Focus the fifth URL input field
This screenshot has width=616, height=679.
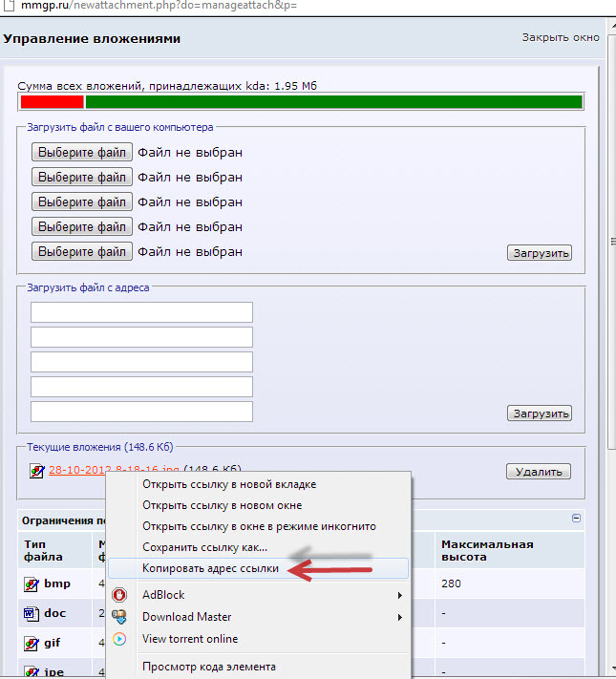(x=141, y=412)
